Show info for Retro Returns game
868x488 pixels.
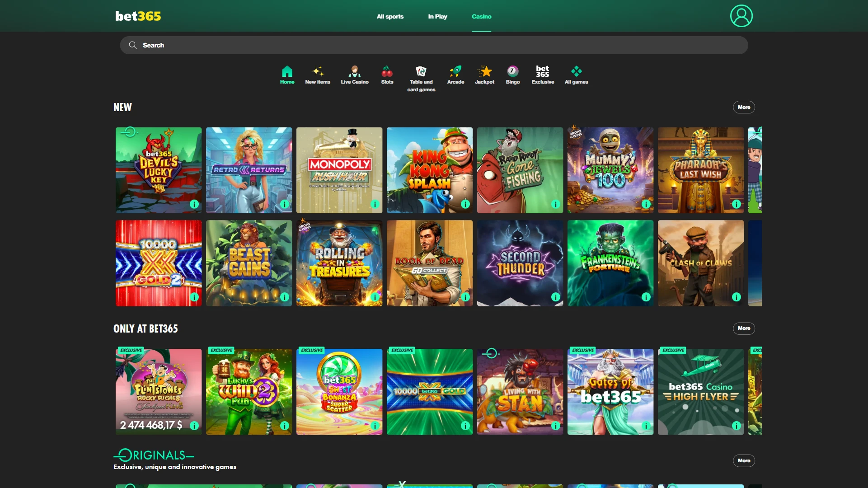[285, 204]
